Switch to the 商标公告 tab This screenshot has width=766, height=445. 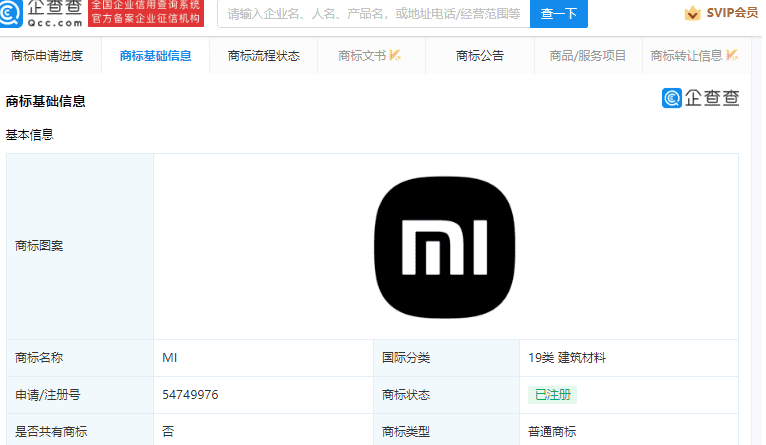tap(479, 56)
